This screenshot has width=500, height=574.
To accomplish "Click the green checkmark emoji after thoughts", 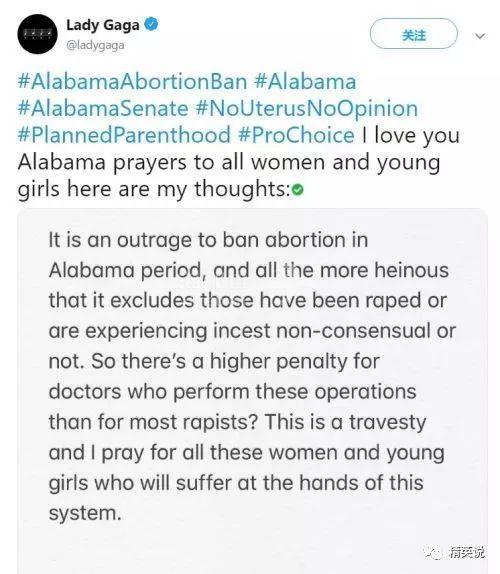I will tap(298, 190).
